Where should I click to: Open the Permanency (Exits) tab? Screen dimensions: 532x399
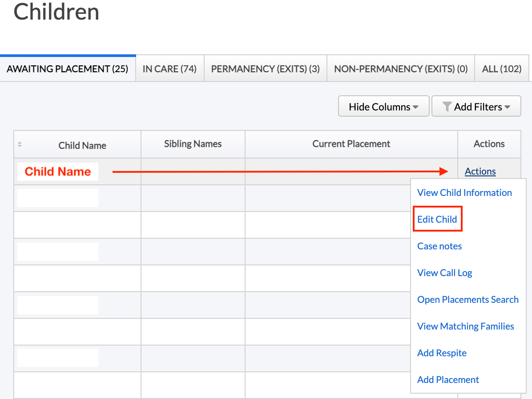pos(265,69)
